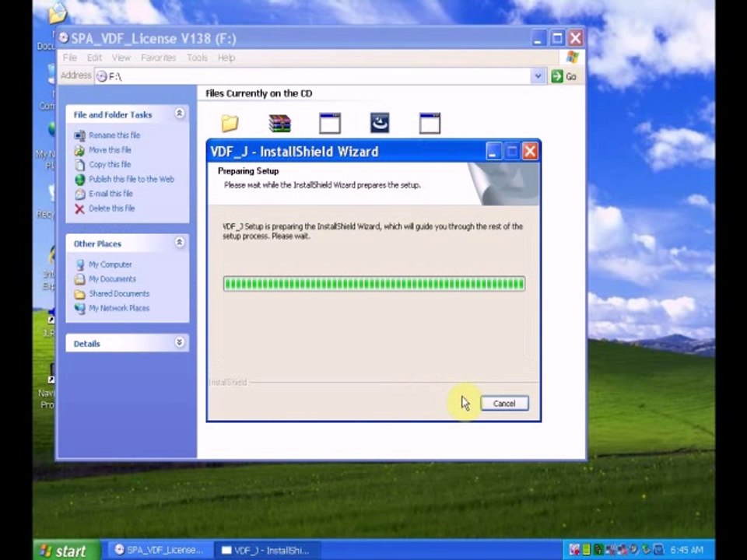Switch to SPA_VDF_License taskbar button
Image resolution: width=747 pixels, height=560 pixels.
coord(159,550)
